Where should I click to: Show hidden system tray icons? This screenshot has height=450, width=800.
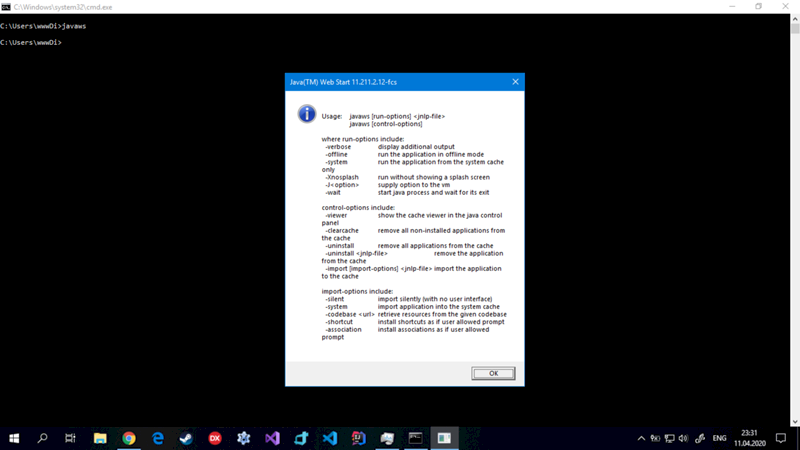(641, 438)
